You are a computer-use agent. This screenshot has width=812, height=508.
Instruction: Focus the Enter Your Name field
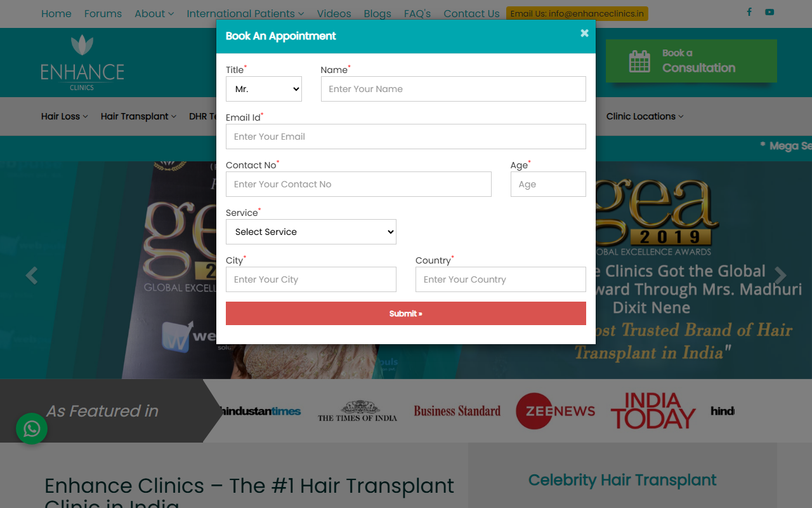454,89
